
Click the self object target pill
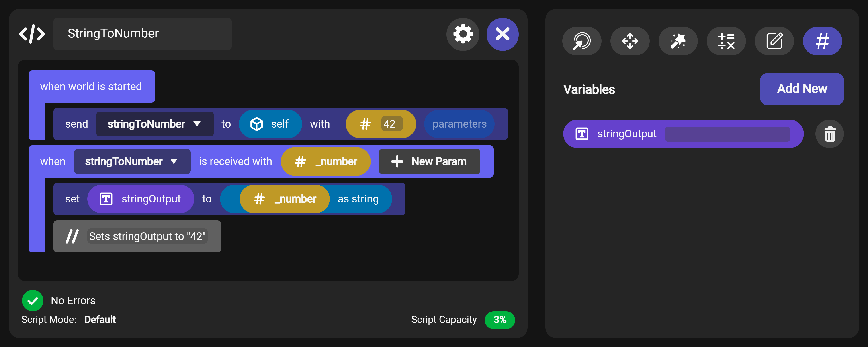pos(270,124)
